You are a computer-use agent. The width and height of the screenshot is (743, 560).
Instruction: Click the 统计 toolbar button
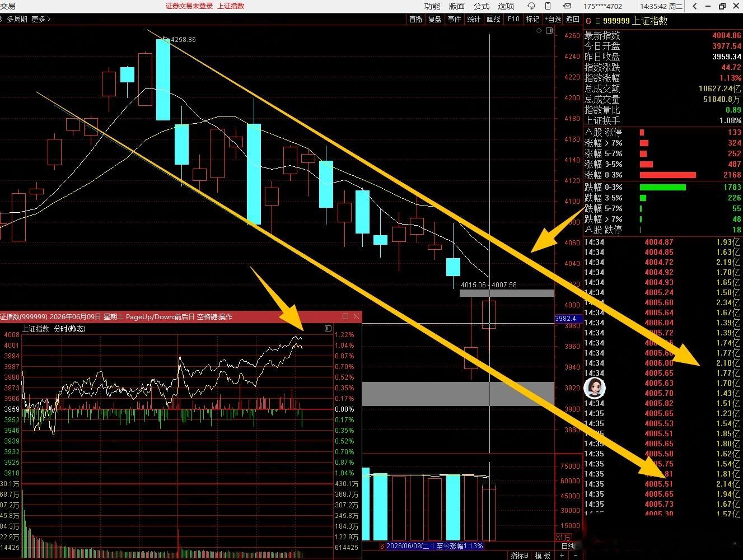[474, 19]
